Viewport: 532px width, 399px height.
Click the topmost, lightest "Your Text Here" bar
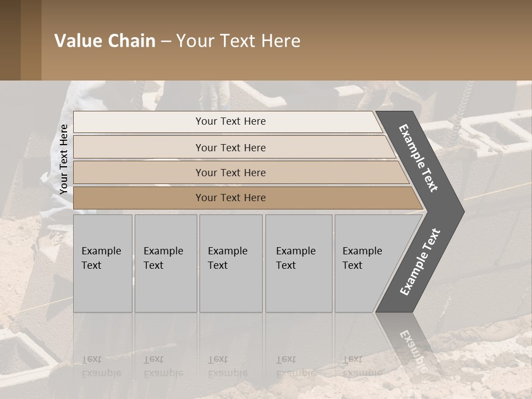click(x=231, y=121)
